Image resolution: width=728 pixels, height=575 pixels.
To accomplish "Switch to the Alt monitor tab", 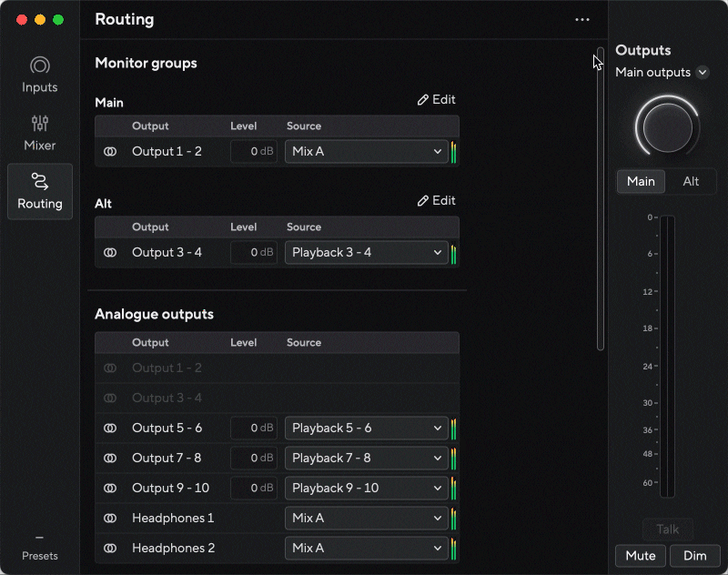I will click(691, 181).
